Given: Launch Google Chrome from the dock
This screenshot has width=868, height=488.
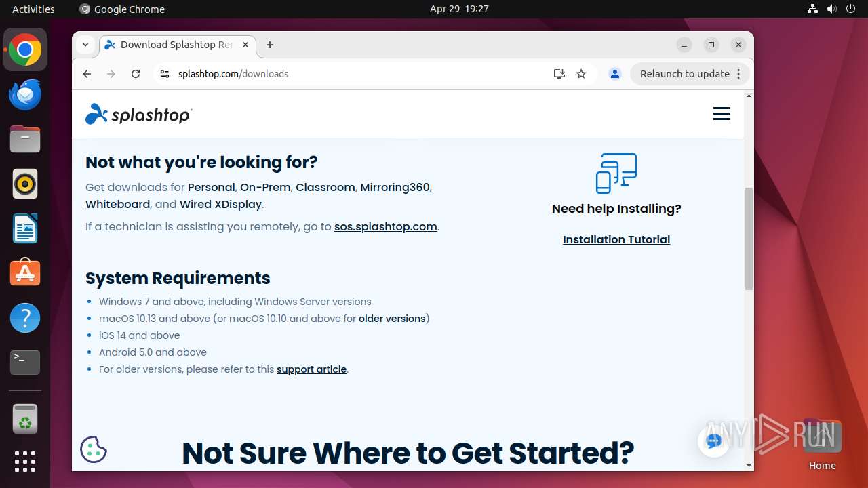Looking at the screenshot, I should (25, 50).
